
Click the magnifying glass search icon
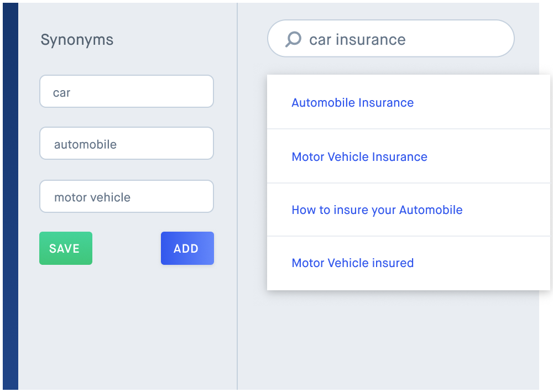[x=293, y=39]
